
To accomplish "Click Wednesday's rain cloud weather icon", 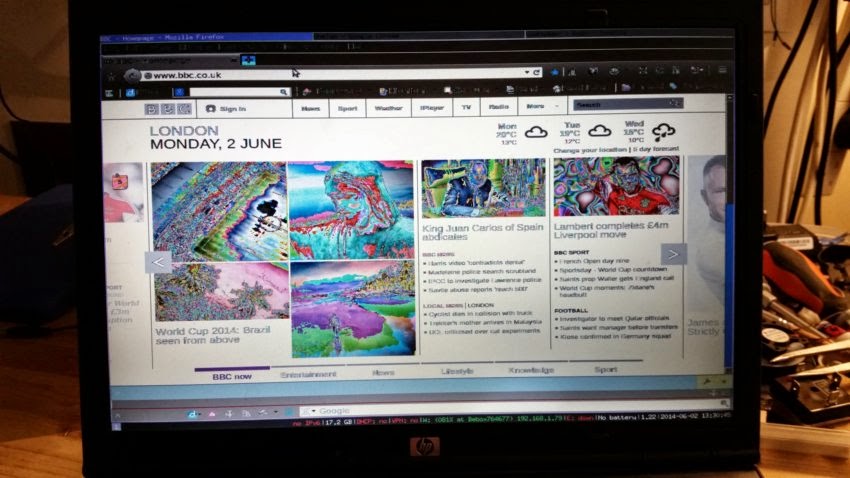I will [664, 131].
